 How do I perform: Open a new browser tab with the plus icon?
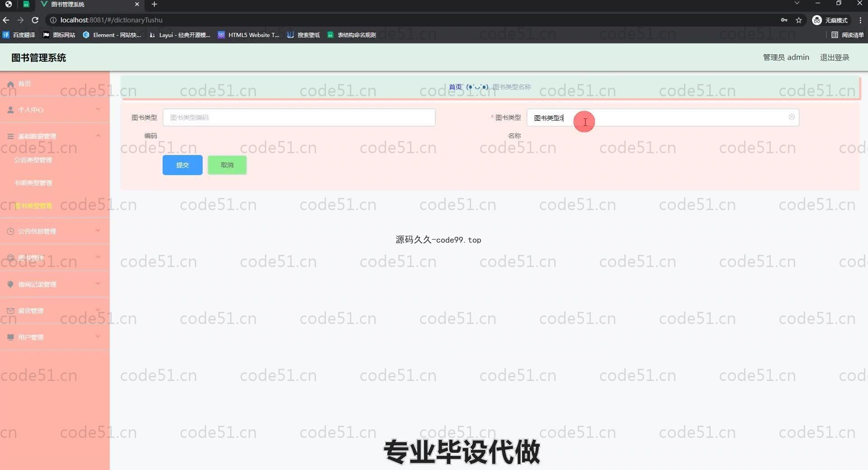pos(154,4)
